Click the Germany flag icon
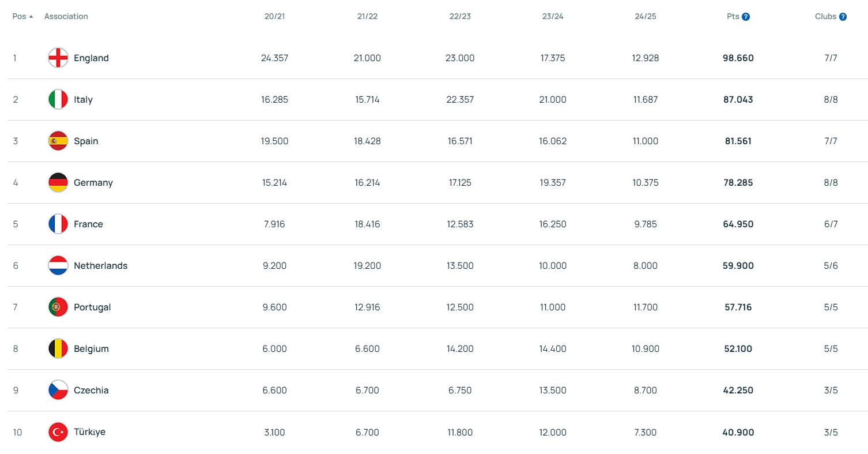The width and height of the screenshot is (868, 454). pyautogui.click(x=58, y=183)
